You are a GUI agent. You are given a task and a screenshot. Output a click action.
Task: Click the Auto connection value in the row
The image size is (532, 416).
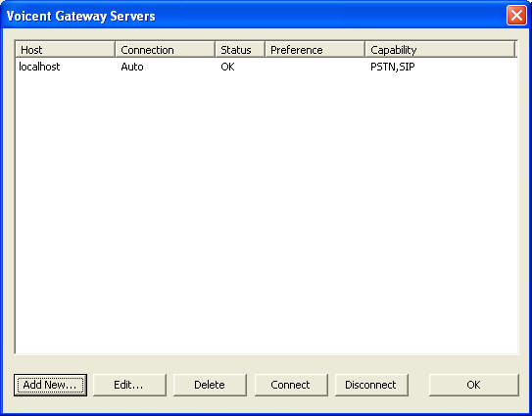tap(132, 67)
